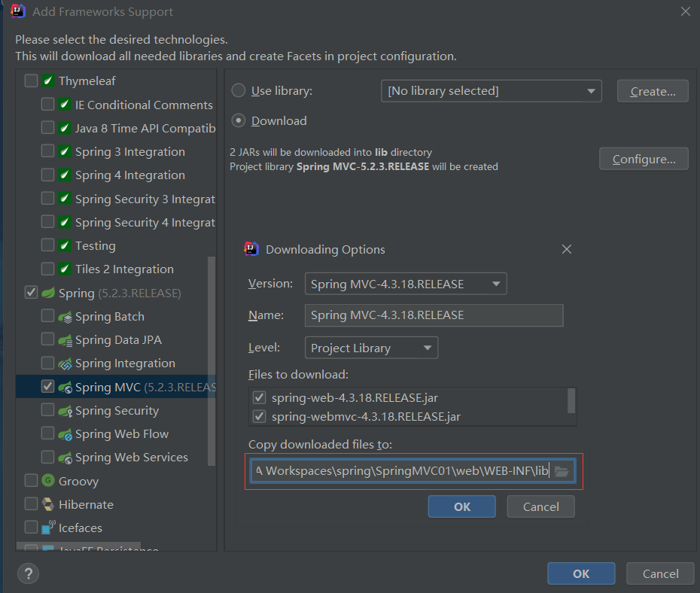This screenshot has height=593, width=700.
Task: Click the Spring Security 4 Integration icon
Action: coord(65,222)
